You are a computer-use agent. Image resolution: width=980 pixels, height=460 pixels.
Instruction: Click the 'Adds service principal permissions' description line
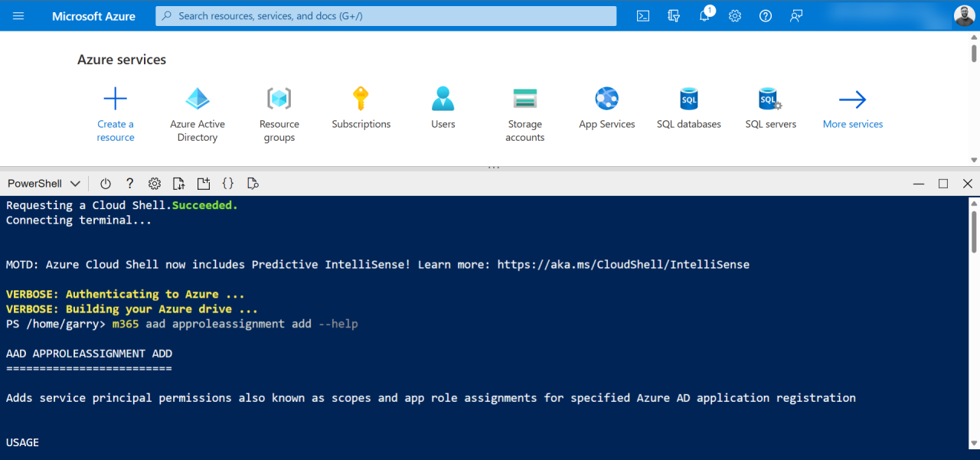coord(431,398)
